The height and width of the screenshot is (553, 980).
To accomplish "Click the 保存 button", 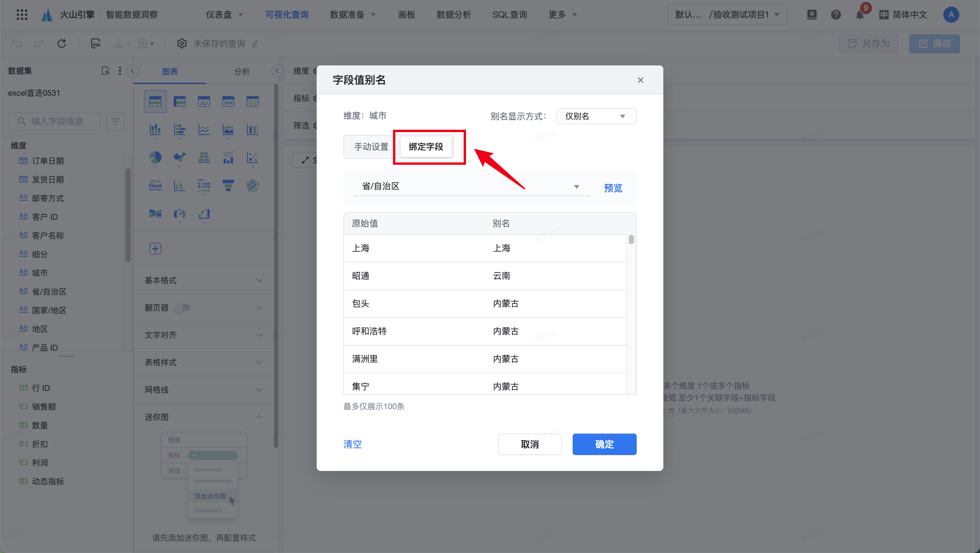I will (x=934, y=44).
